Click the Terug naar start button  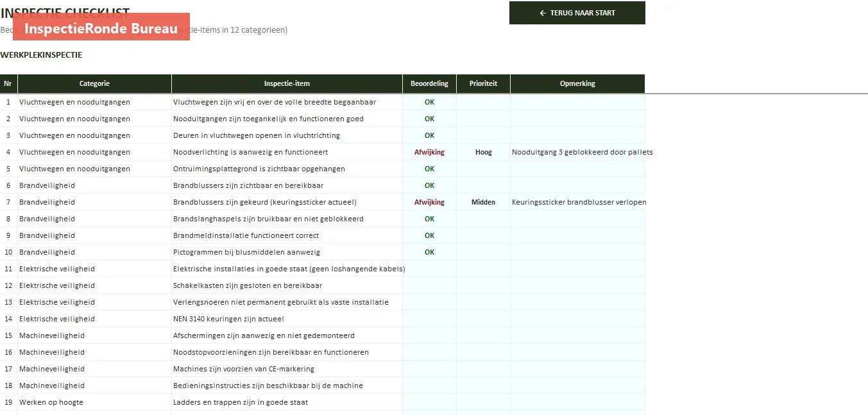pos(577,13)
